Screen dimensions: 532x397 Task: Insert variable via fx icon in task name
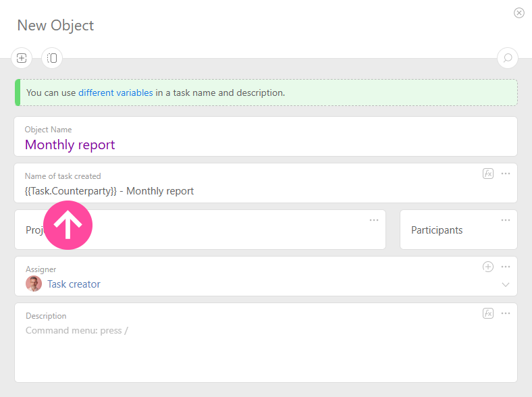(x=488, y=174)
